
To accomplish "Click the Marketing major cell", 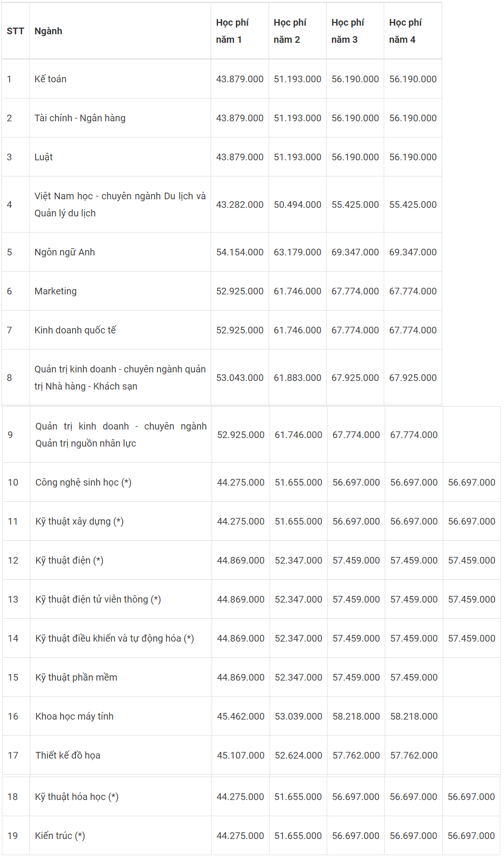I will (120, 291).
